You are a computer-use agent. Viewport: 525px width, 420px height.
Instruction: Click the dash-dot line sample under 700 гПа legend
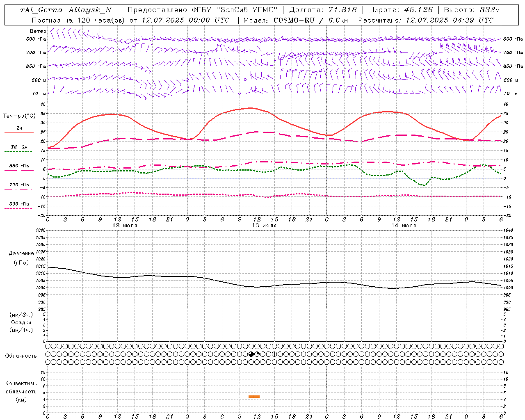[18, 189]
